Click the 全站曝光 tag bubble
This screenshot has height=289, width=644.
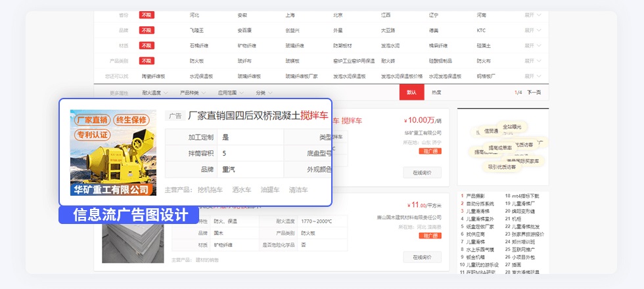click(x=512, y=127)
